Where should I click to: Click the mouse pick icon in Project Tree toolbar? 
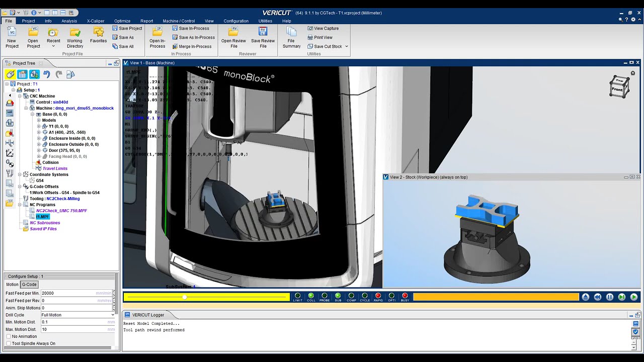[10, 74]
